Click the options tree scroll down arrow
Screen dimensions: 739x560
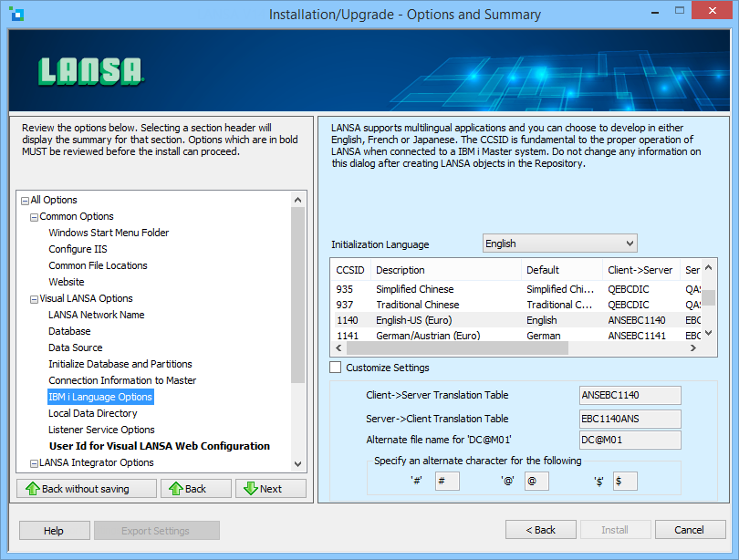point(297,464)
